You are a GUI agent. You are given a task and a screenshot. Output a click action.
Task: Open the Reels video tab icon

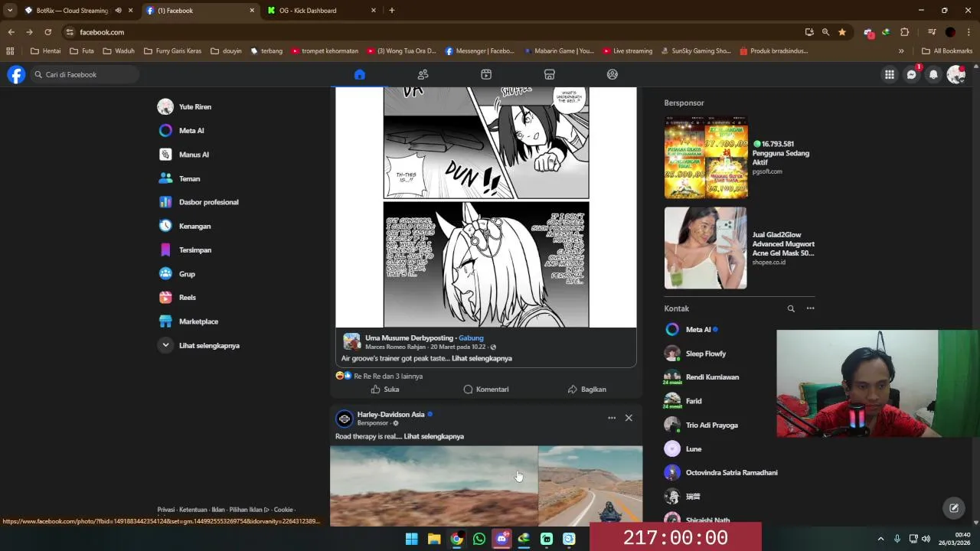click(x=486, y=74)
